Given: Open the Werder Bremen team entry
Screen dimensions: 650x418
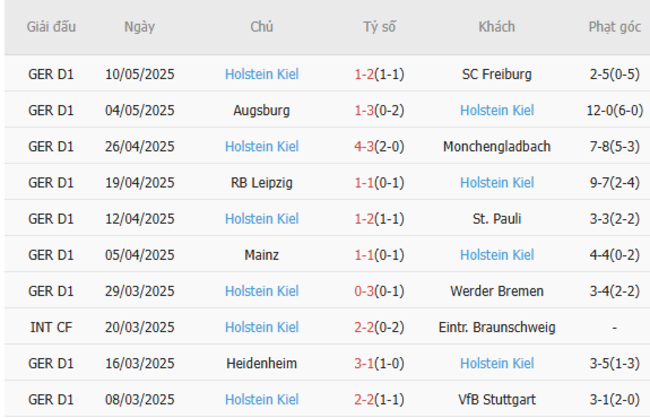Looking at the screenshot, I should (x=497, y=291).
